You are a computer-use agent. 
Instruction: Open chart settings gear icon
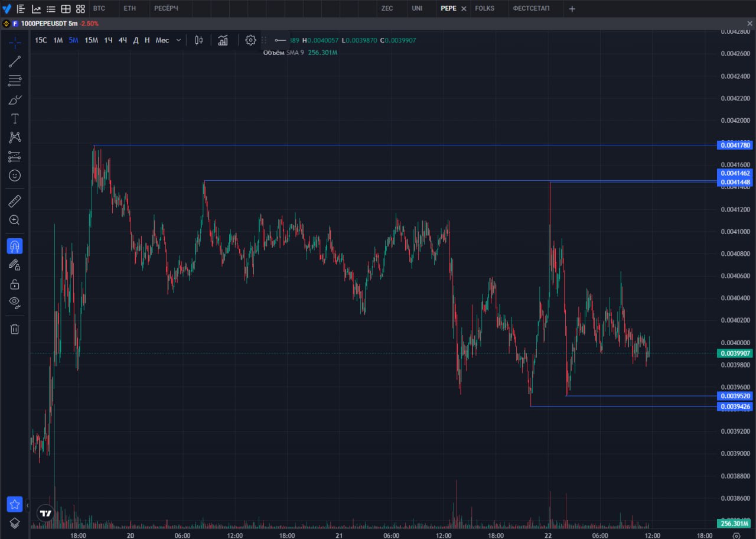tap(250, 40)
